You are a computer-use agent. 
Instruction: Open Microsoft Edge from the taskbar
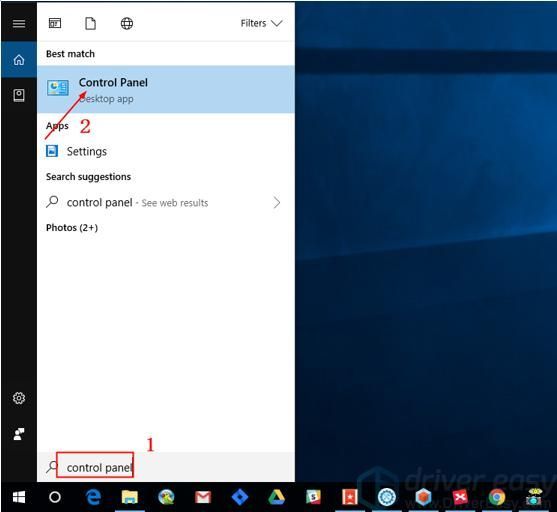93,497
